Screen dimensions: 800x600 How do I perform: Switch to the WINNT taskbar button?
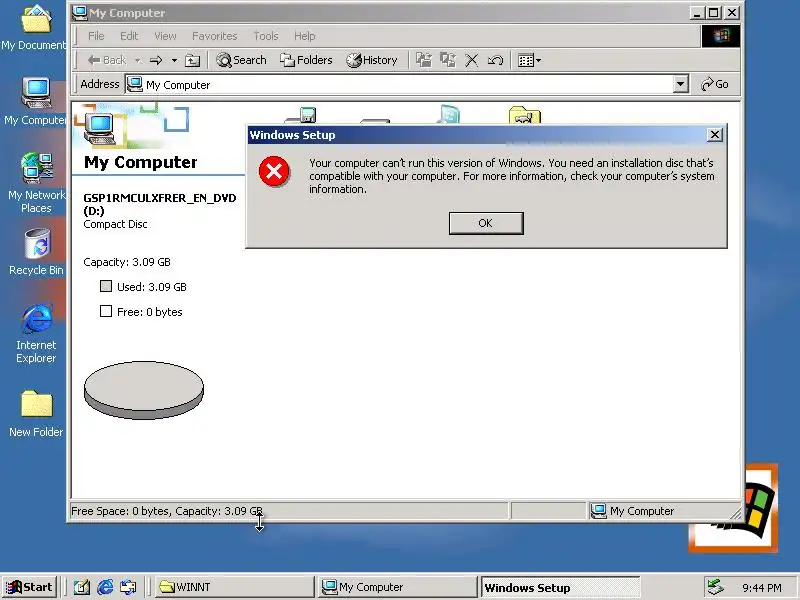tap(234, 587)
